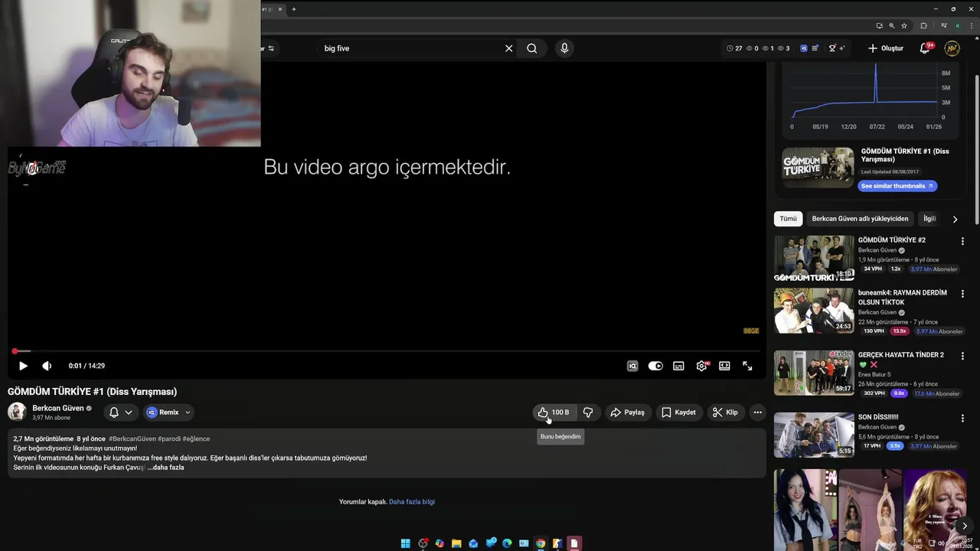Seek on the red video progress bar
The height and width of the screenshot is (551, 980).
(387, 351)
